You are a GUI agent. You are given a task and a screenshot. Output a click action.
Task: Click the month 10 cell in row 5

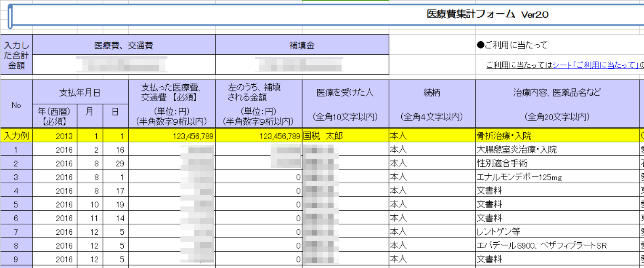pyautogui.click(x=89, y=204)
